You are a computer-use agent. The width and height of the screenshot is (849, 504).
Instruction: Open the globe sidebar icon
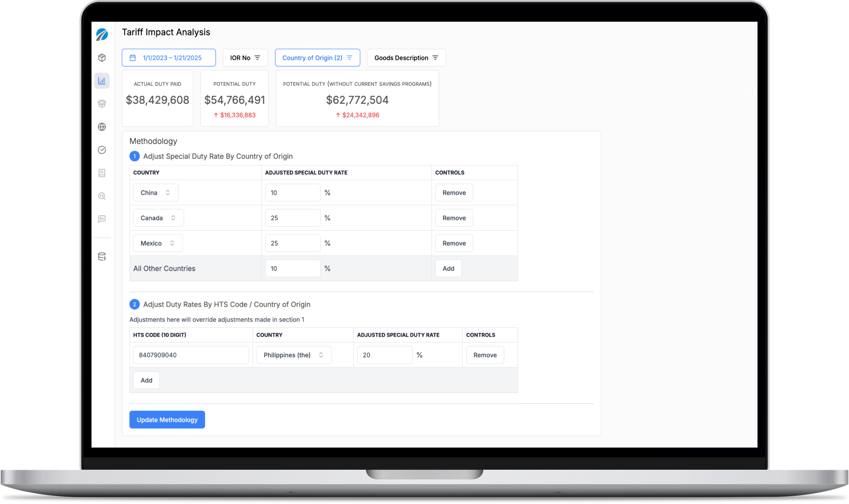(102, 127)
